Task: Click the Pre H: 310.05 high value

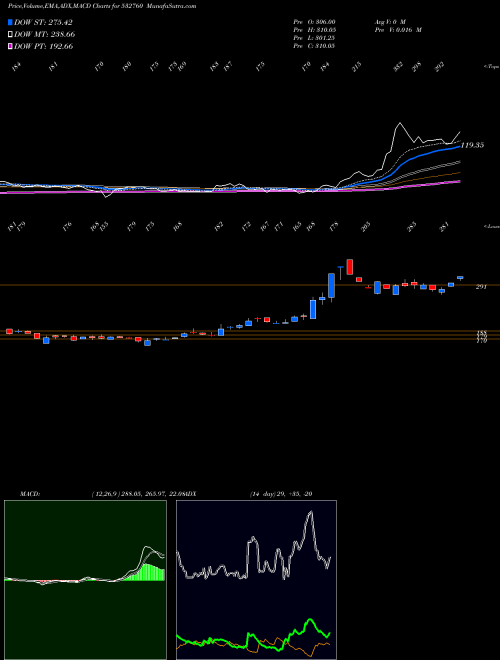Action: (314, 30)
